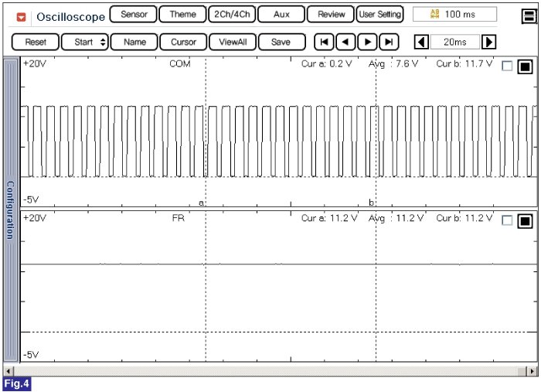Click the Name button

pyautogui.click(x=134, y=42)
